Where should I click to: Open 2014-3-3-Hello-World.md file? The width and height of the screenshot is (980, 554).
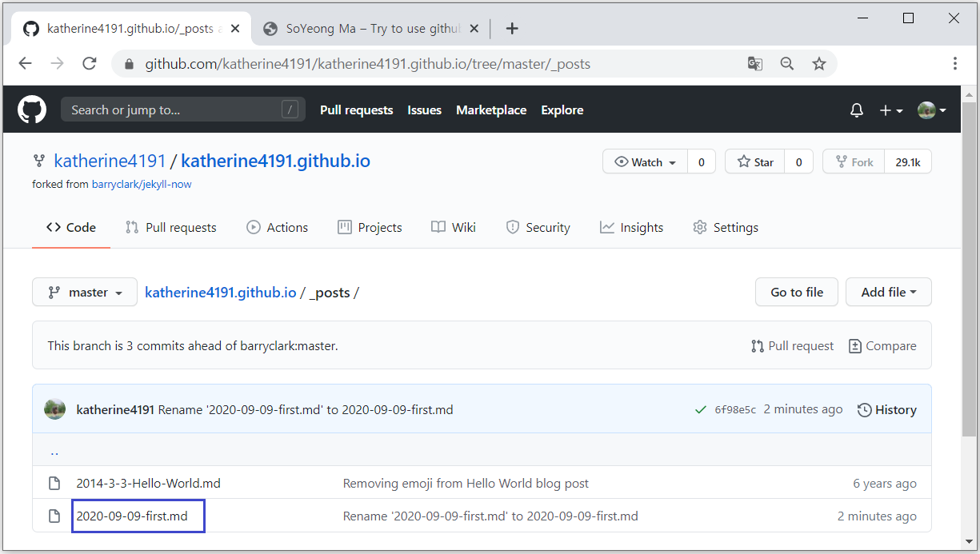[148, 483]
